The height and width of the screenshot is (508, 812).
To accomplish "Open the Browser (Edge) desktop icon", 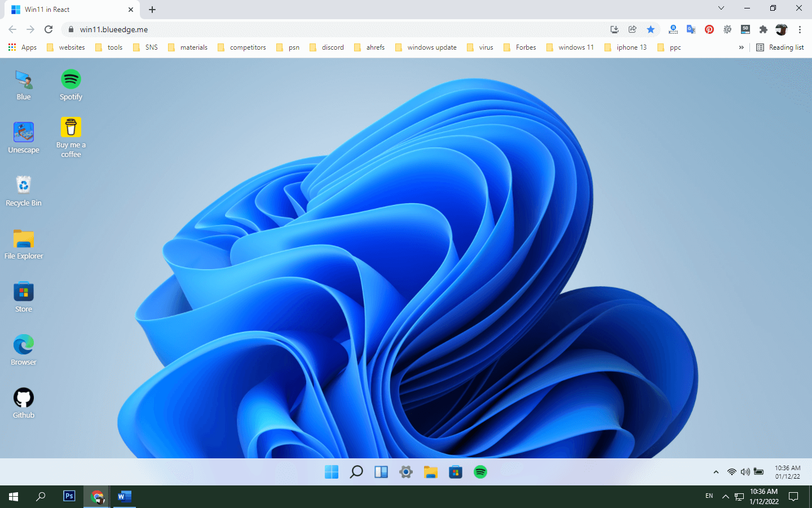I will 24,350.
